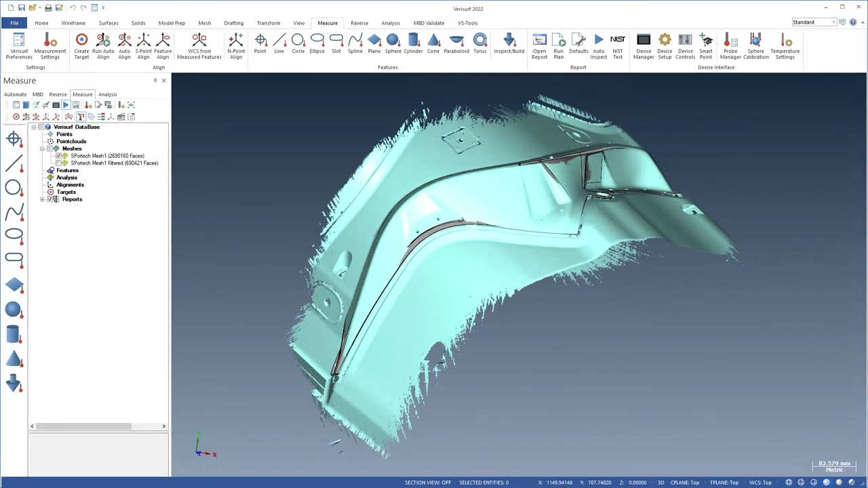
Task: Click WCS: Top in the status bar
Action: 760,483
